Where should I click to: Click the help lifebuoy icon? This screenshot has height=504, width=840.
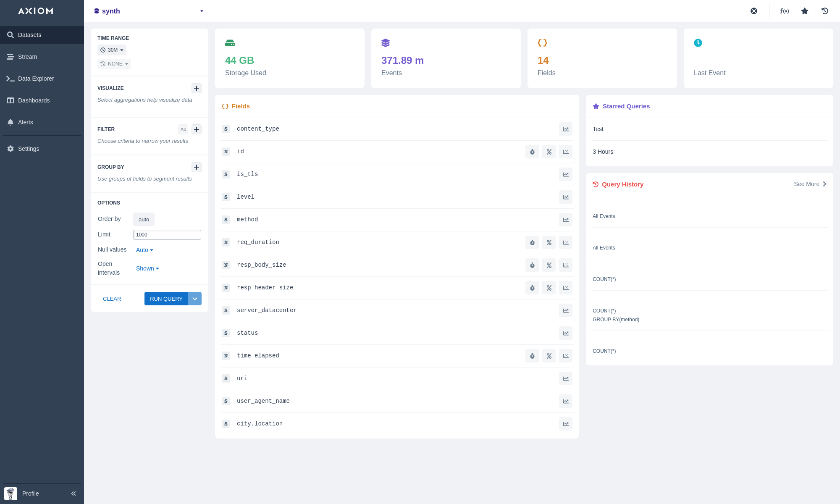point(754,11)
